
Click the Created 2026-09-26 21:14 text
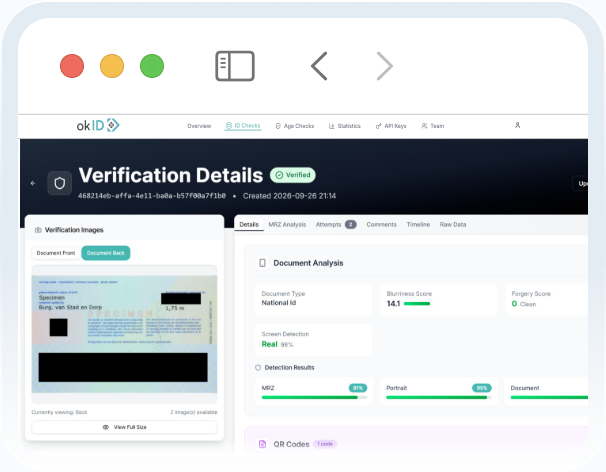pos(289,196)
